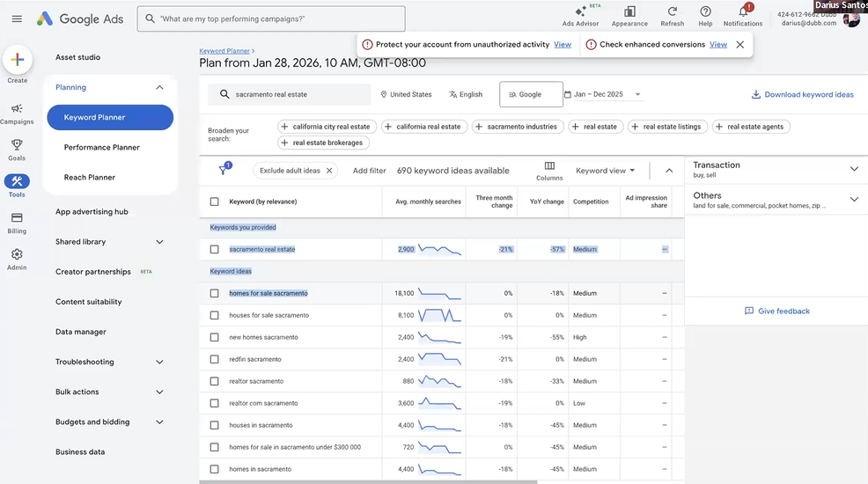Viewport: 868px width, 484px height.
Task: Check the houses in sacramento row
Action: 214,425
